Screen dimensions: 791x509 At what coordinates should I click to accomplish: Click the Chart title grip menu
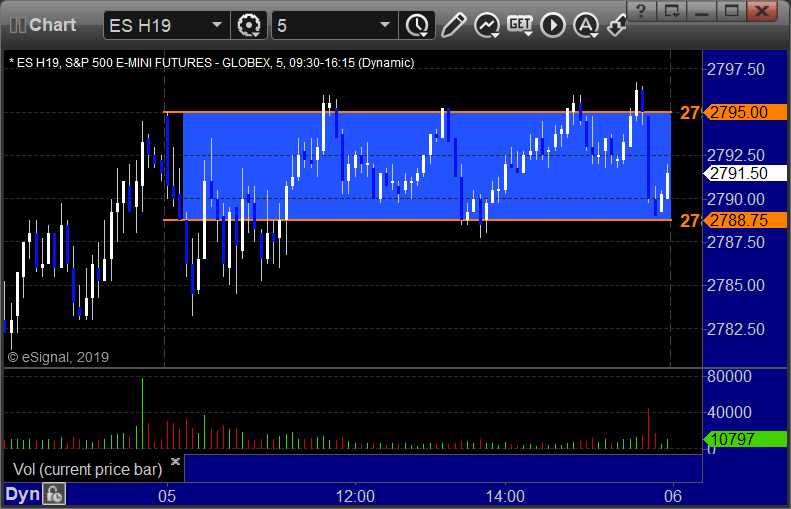click(43, 25)
